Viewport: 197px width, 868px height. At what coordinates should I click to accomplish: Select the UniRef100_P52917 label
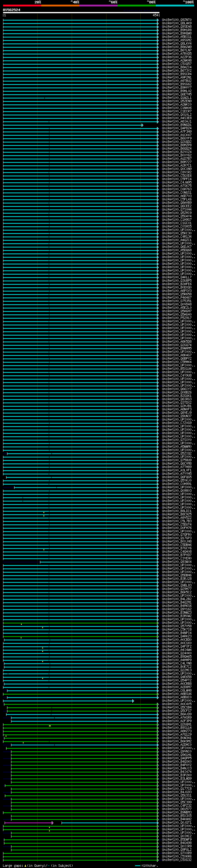click(x=177, y=318)
